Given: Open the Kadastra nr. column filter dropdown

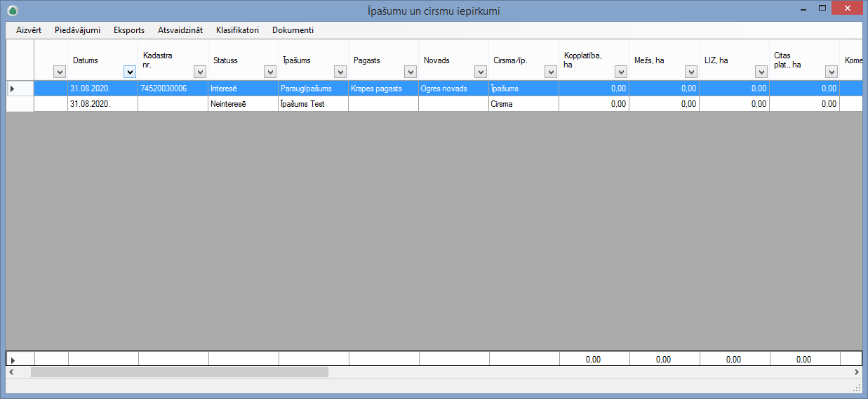Looking at the screenshot, I should (x=200, y=72).
